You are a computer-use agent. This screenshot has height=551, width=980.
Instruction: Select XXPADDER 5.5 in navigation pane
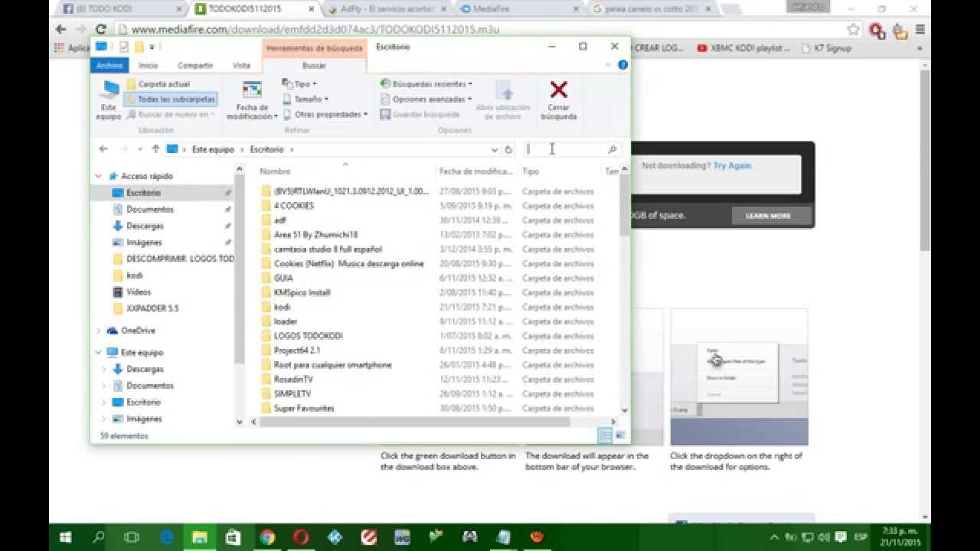(x=152, y=308)
